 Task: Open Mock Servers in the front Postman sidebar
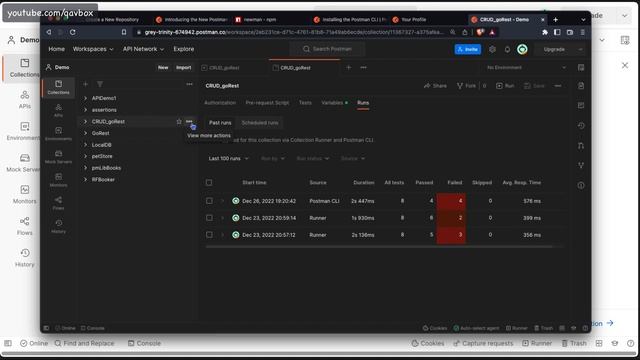click(58, 157)
